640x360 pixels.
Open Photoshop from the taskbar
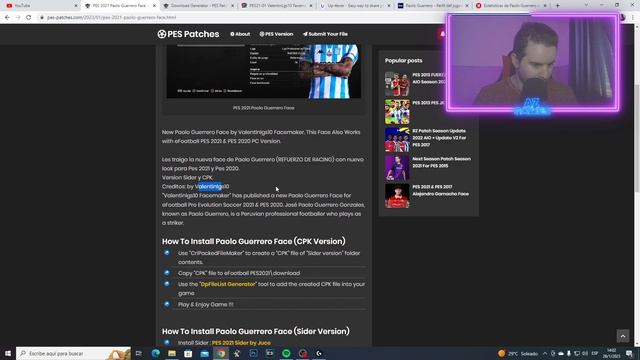coord(253,353)
